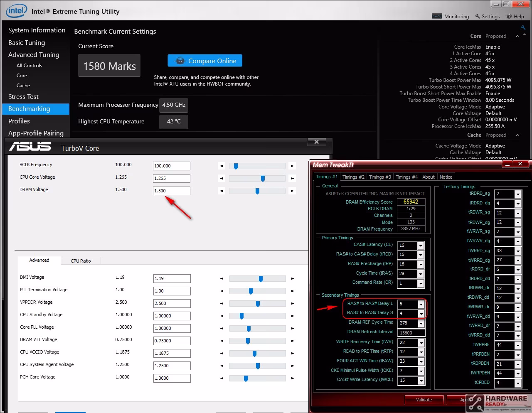Click CPU Core Voltage left arrow
This screenshot has width=532, height=413.
221,178
